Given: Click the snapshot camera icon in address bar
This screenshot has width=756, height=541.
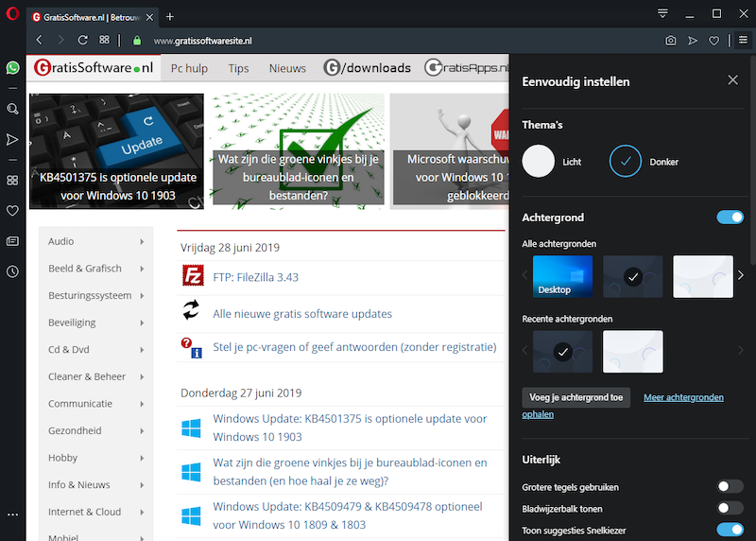Looking at the screenshot, I should (x=670, y=41).
